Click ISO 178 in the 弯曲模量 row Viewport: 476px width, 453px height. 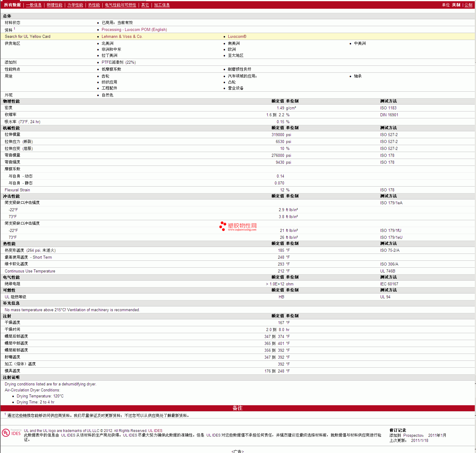tap(387, 155)
